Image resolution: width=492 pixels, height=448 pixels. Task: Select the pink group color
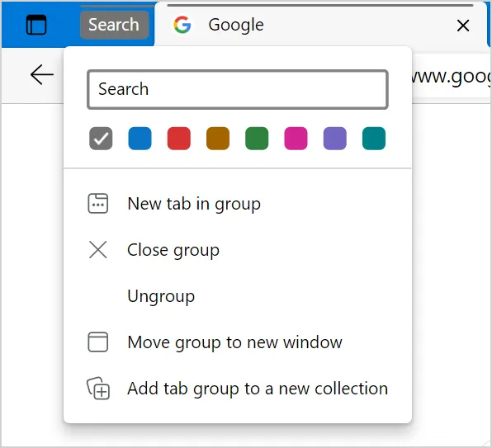(x=296, y=139)
